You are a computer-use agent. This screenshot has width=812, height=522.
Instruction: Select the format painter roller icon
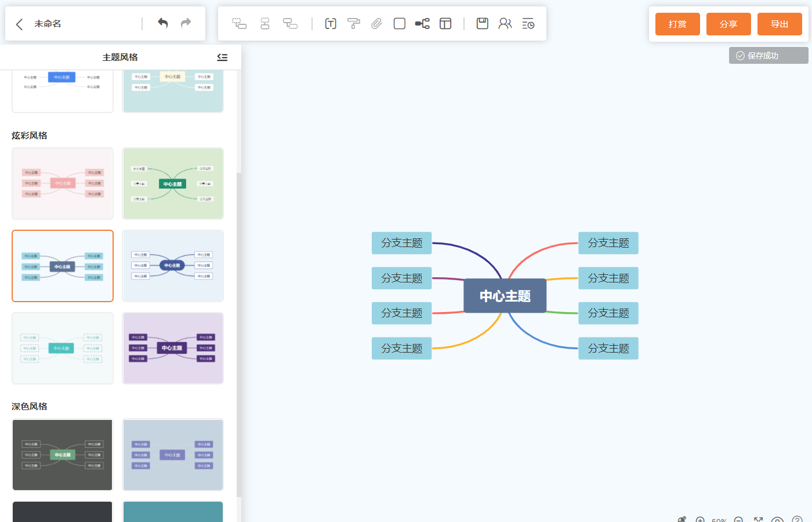353,23
